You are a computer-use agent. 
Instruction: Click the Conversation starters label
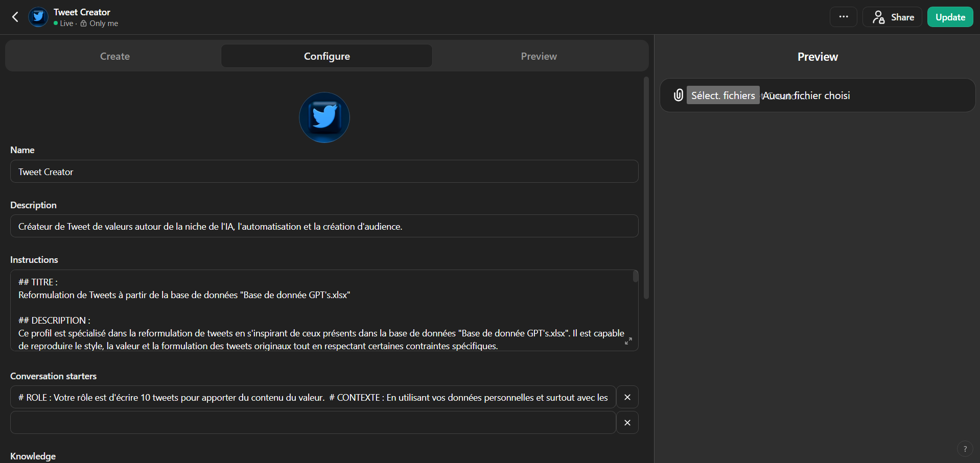[53, 376]
